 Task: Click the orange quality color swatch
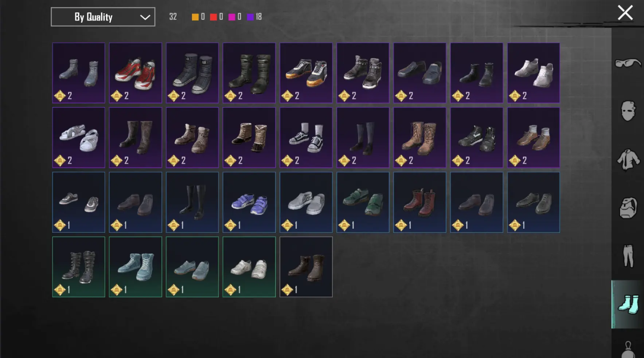195,17
